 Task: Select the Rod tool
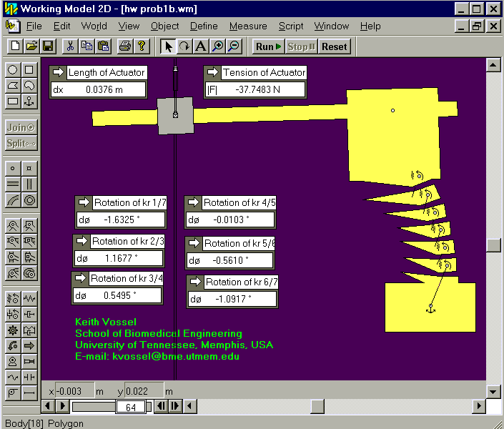click(29, 393)
